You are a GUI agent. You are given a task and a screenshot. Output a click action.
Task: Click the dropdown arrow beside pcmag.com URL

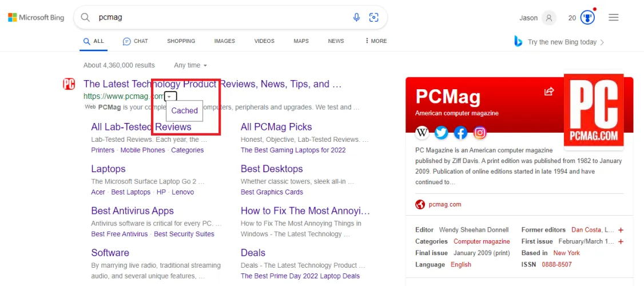tap(170, 97)
